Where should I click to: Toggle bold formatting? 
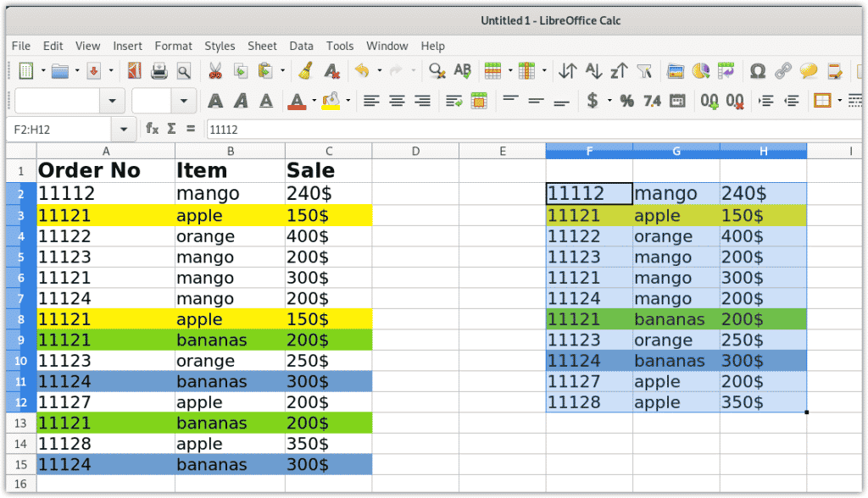pos(218,100)
